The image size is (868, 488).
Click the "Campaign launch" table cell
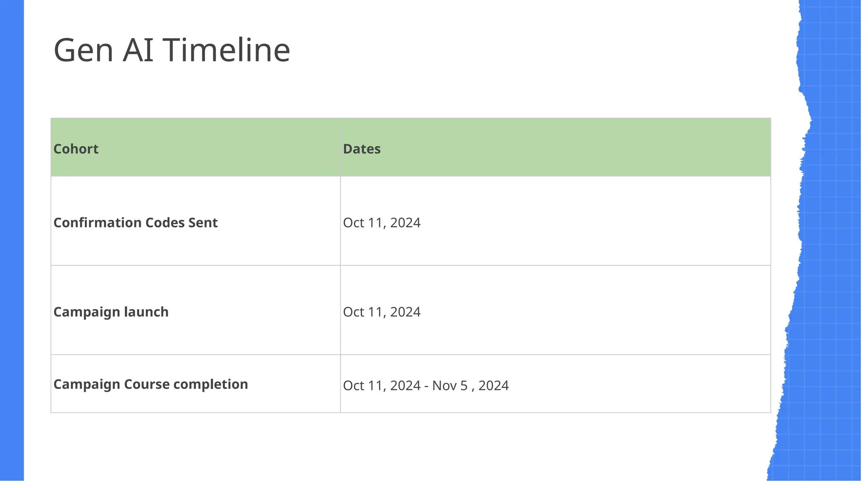point(111,312)
